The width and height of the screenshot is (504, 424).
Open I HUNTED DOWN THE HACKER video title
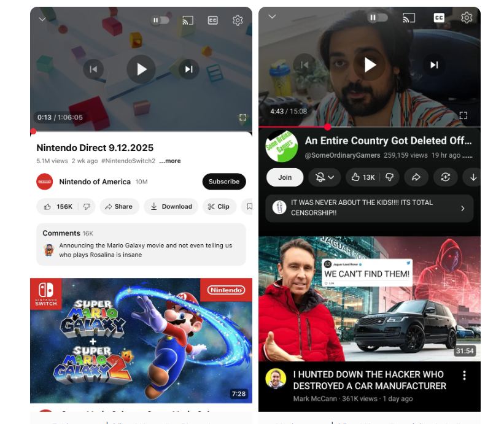pyautogui.click(x=370, y=380)
